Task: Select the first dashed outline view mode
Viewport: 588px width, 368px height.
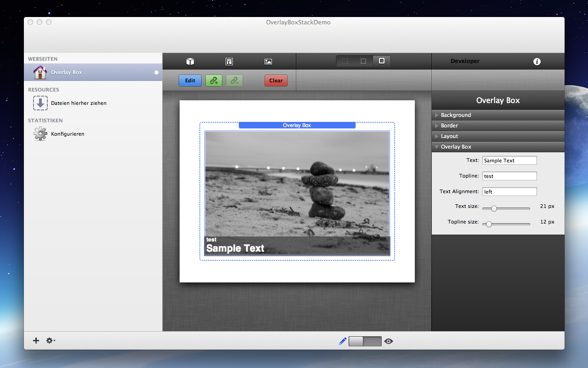Action: coord(345,61)
